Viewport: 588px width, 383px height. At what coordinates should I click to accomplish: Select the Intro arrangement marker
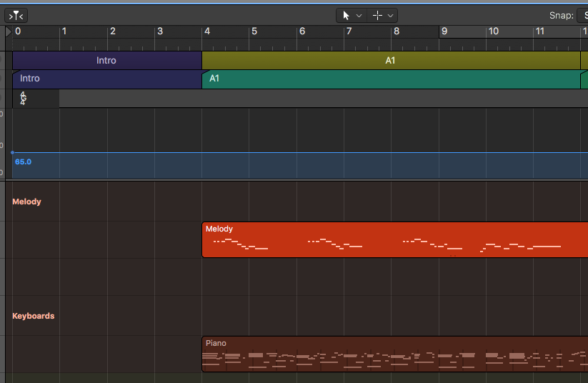106,61
